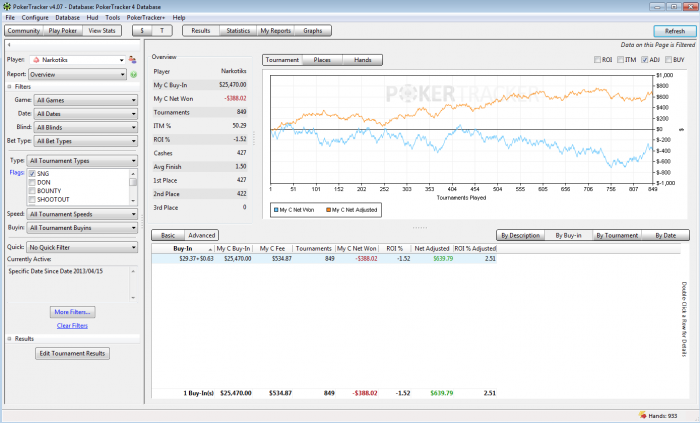Click the Currently Active filters scrollbar
The image size is (700, 423).
(x=133, y=284)
